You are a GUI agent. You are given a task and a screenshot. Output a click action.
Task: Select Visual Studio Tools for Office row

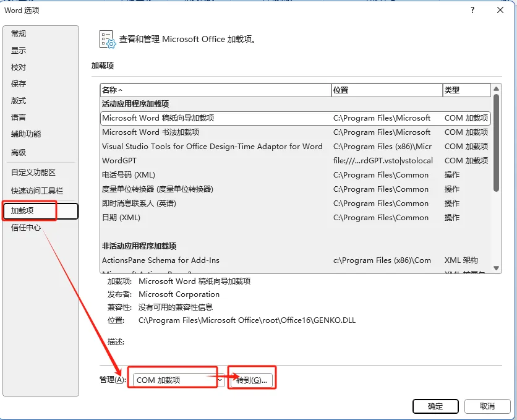click(296, 147)
